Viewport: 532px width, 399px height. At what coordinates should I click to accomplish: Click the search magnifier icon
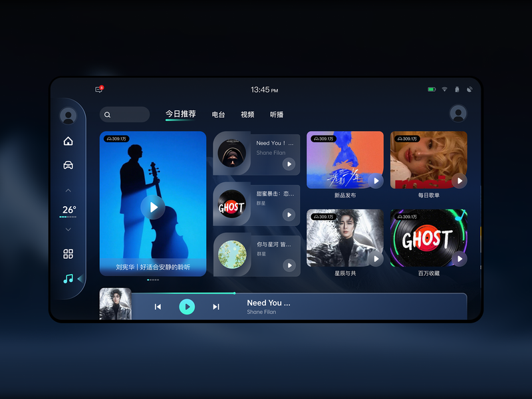click(107, 114)
